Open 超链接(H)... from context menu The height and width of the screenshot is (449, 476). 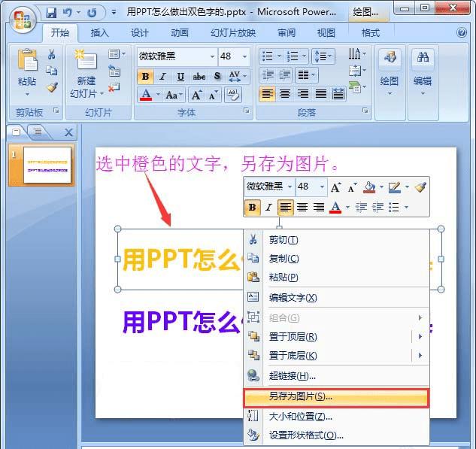click(x=336, y=376)
